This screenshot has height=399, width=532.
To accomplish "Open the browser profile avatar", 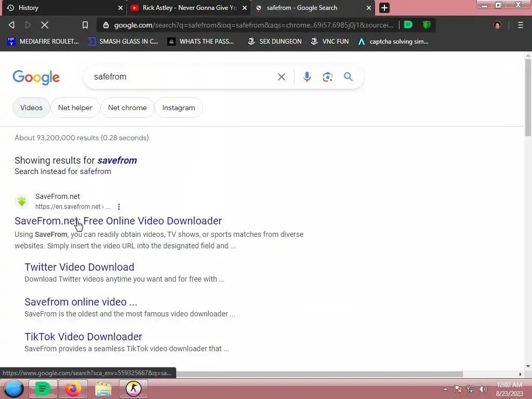I will [497, 25].
